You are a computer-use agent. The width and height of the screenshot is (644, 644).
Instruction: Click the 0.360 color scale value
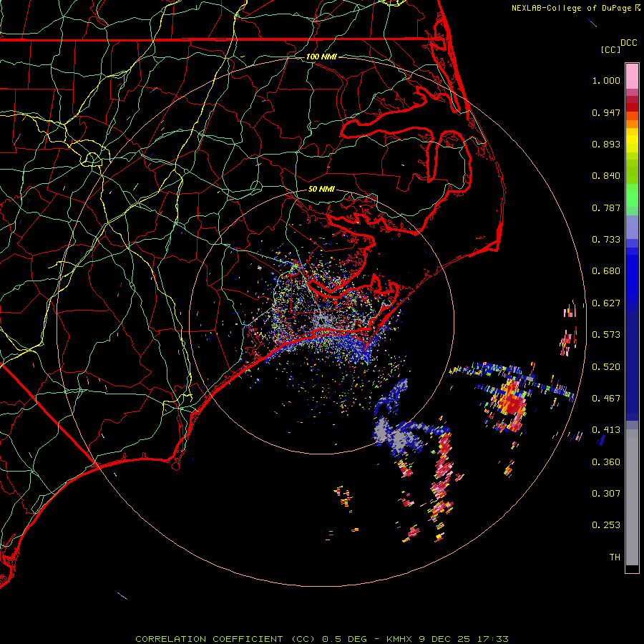[x=606, y=462]
